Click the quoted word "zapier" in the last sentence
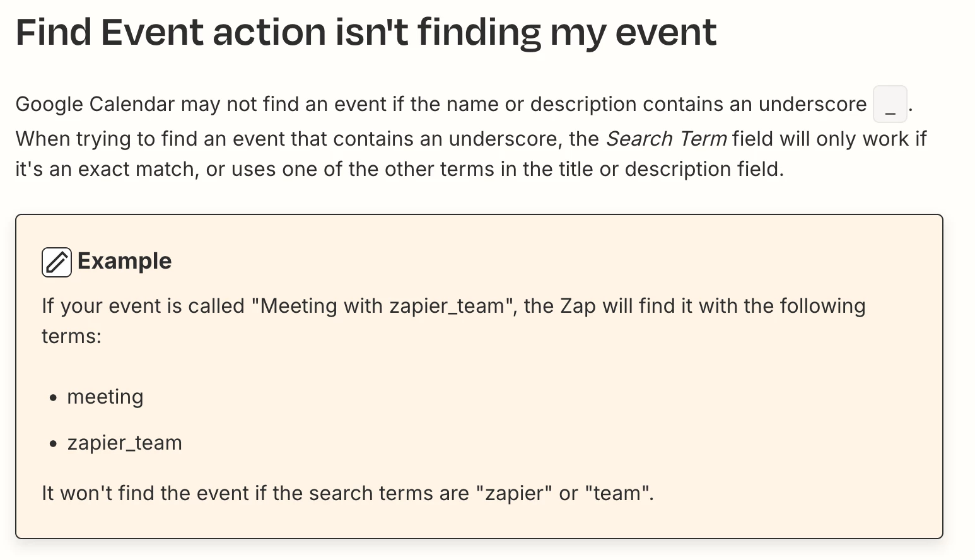This screenshot has width=975, height=560. point(513,493)
